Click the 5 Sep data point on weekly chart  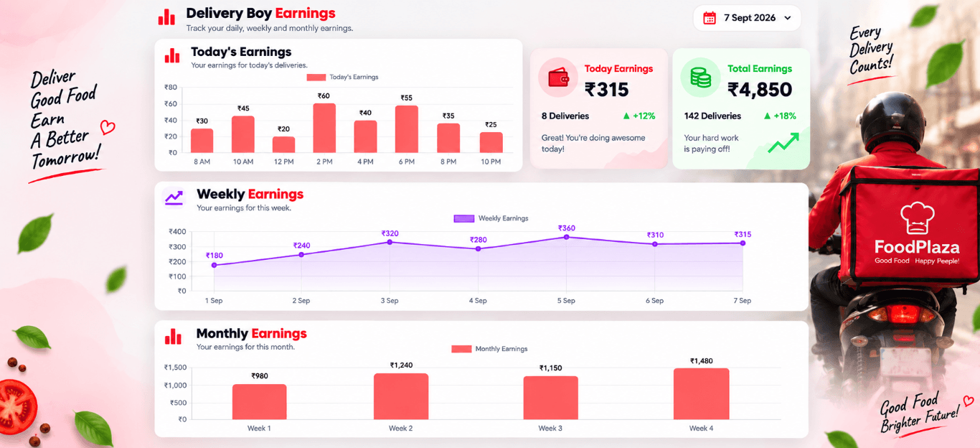[x=567, y=237]
